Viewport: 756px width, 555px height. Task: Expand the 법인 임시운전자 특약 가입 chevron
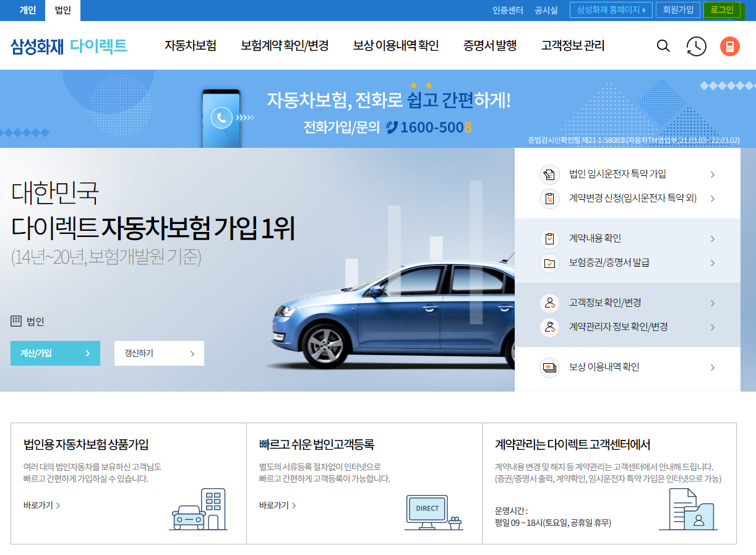coord(713,174)
